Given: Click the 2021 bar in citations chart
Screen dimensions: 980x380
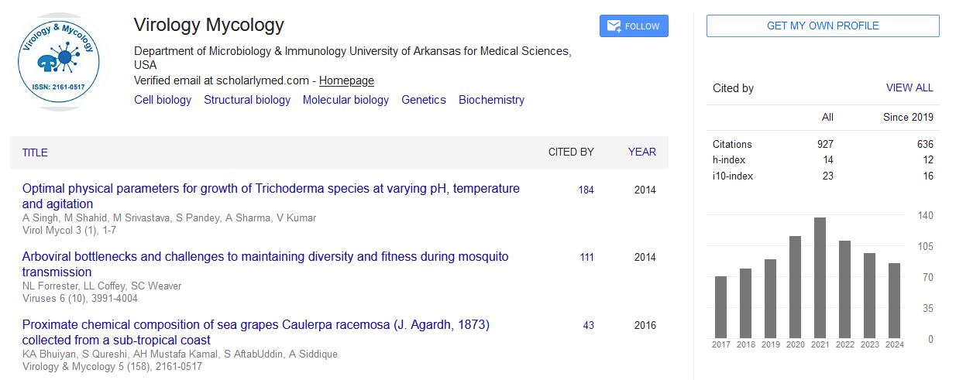Looking at the screenshot, I should coord(820,279).
